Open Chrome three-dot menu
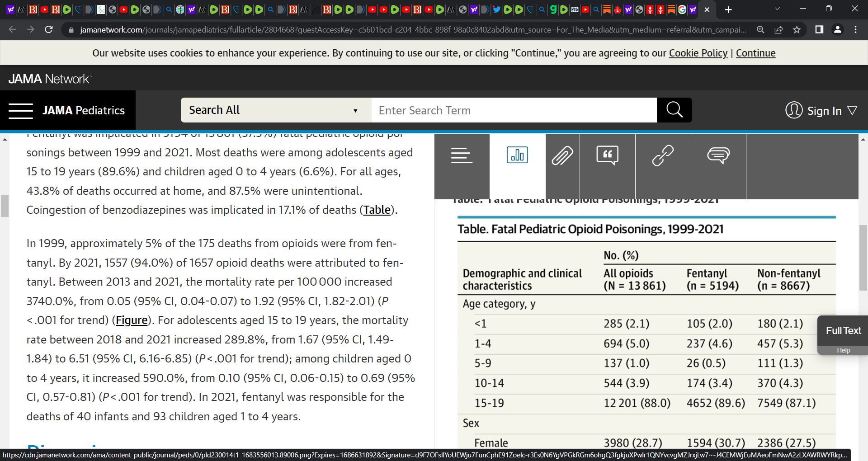 855,30
